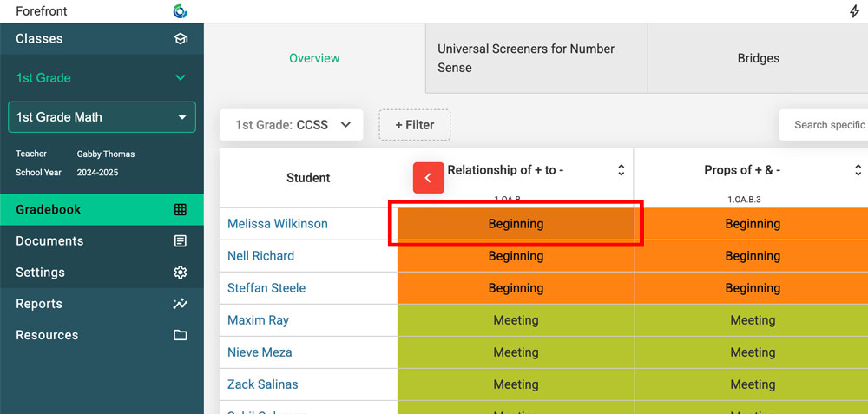Open Gradebook via its grid icon

(x=181, y=209)
